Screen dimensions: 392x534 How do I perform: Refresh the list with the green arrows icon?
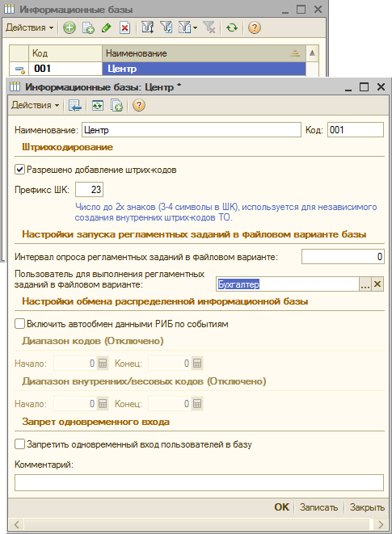[232, 27]
